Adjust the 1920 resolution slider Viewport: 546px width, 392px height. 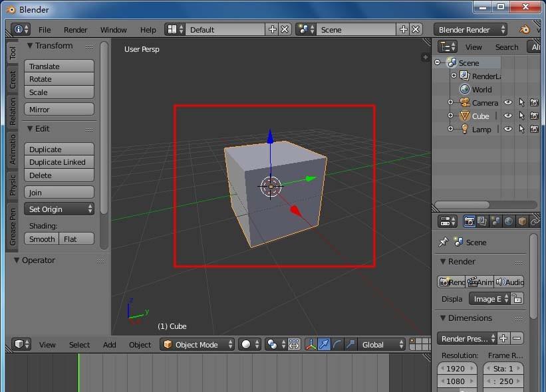[457, 368]
